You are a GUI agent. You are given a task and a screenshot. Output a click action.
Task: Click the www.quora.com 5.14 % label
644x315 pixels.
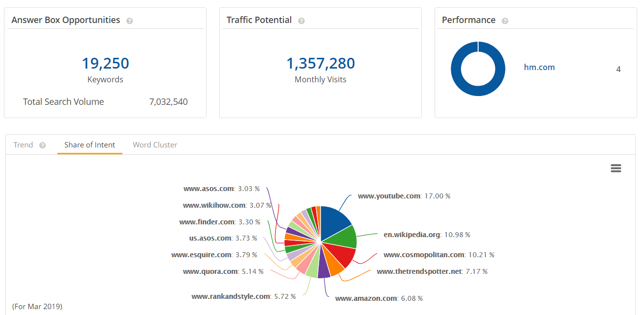coord(223,271)
